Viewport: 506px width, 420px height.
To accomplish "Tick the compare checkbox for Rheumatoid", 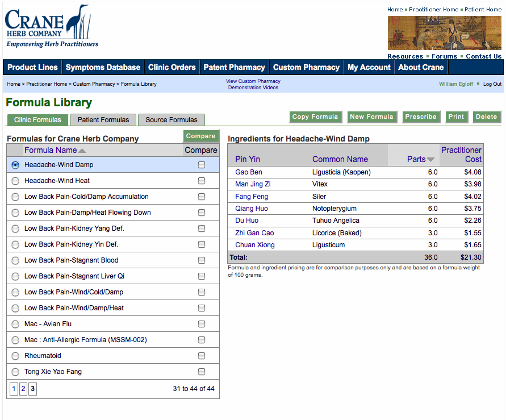I will point(202,356).
